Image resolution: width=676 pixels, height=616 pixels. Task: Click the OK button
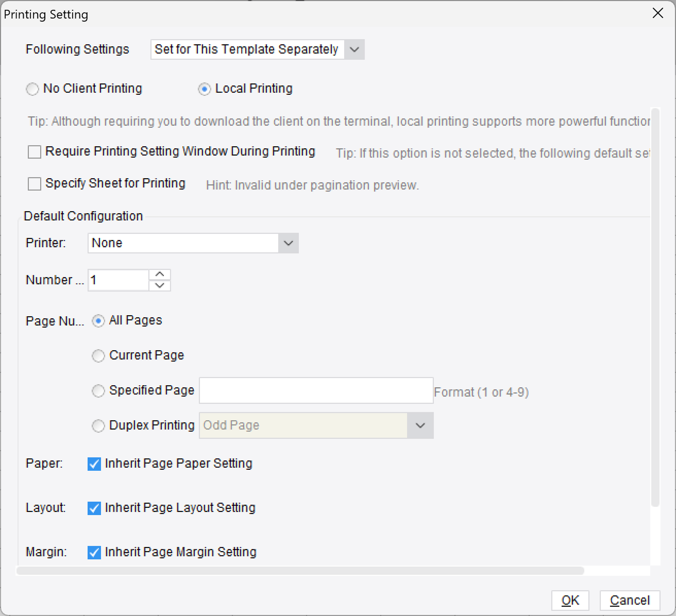(570, 600)
